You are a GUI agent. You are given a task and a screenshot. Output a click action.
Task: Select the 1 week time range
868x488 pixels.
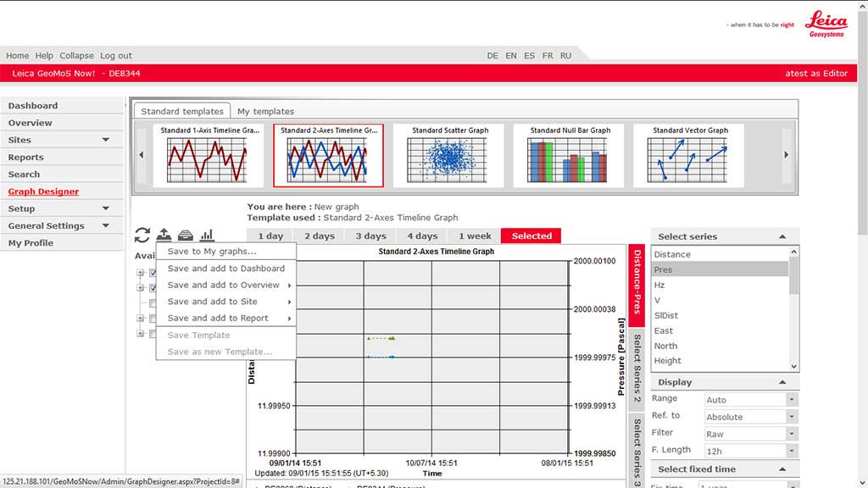coord(475,236)
